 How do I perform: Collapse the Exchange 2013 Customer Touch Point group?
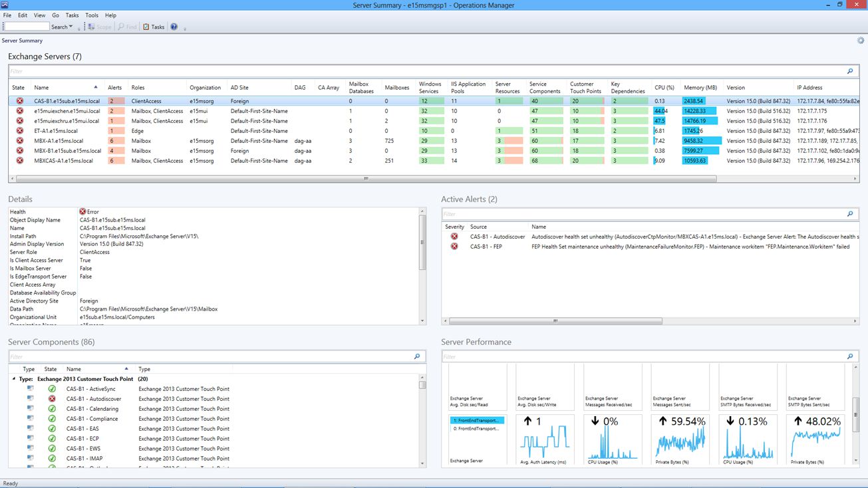coord(13,379)
